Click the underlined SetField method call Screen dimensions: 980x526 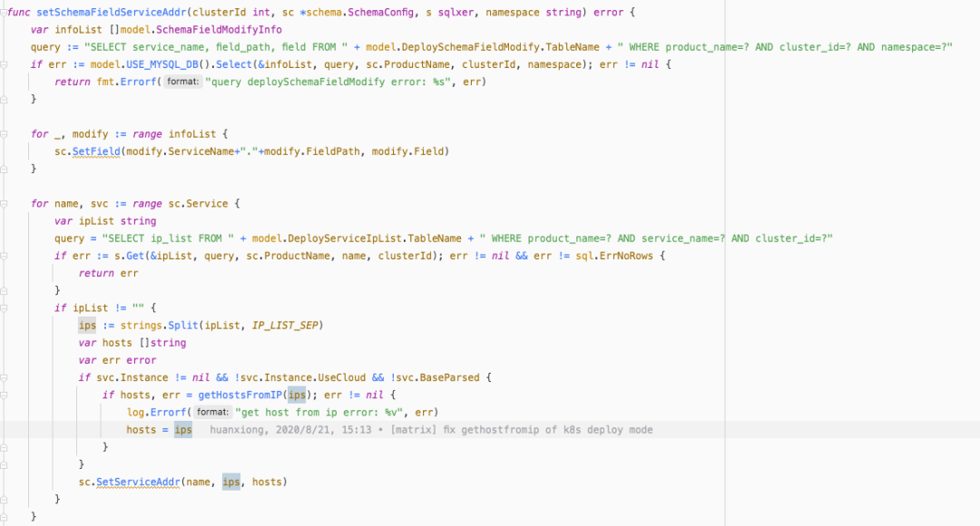97,151
